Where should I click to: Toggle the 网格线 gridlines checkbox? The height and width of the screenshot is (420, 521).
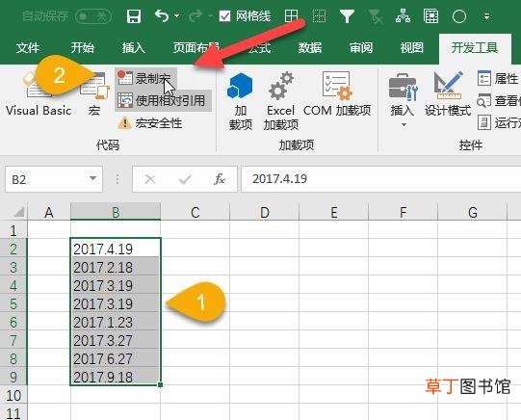(225, 16)
